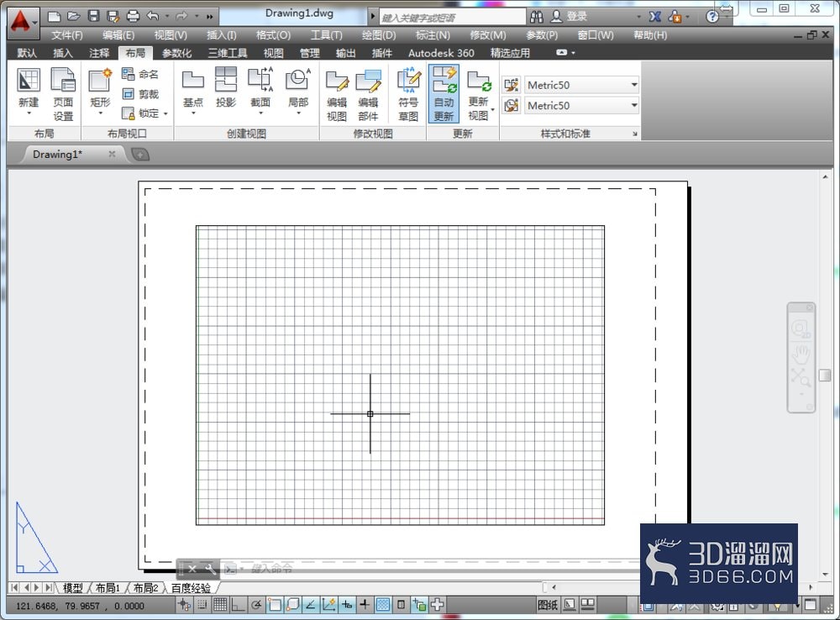Select the 符号草图 symbol sketch tool
The image size is (840, 620).
tap(408, 94)
